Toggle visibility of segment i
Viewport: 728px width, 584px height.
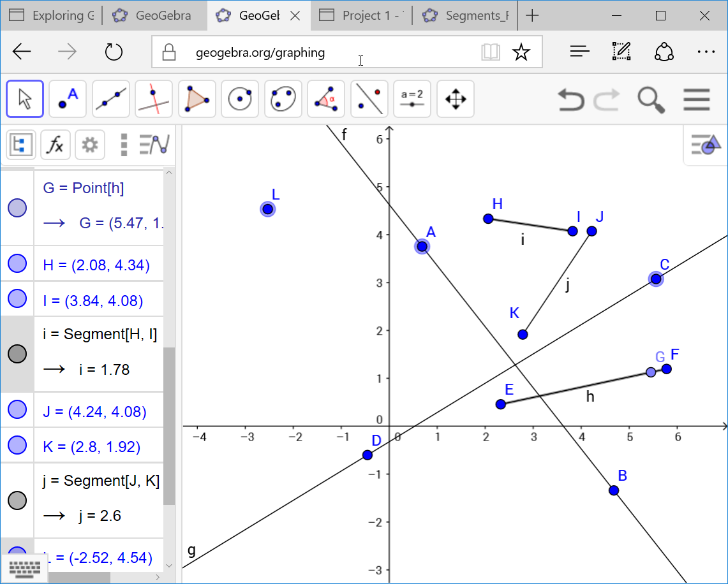tap(17, 353)
